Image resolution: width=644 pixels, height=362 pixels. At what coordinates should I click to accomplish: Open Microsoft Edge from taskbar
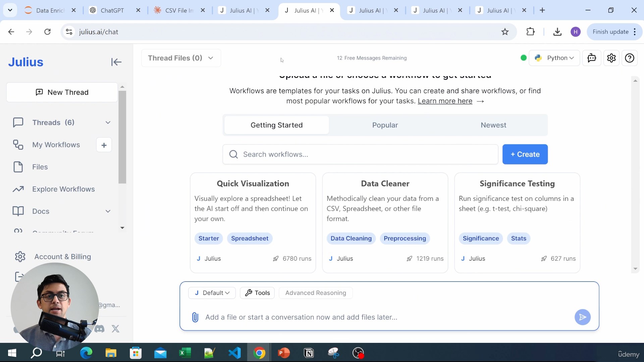(86, 353)
